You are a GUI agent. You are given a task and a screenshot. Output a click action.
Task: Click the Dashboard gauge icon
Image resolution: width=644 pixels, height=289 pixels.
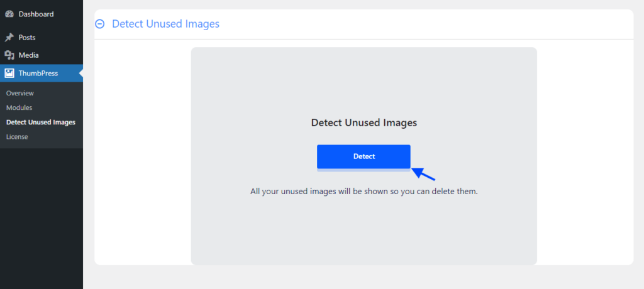[9, 14]
